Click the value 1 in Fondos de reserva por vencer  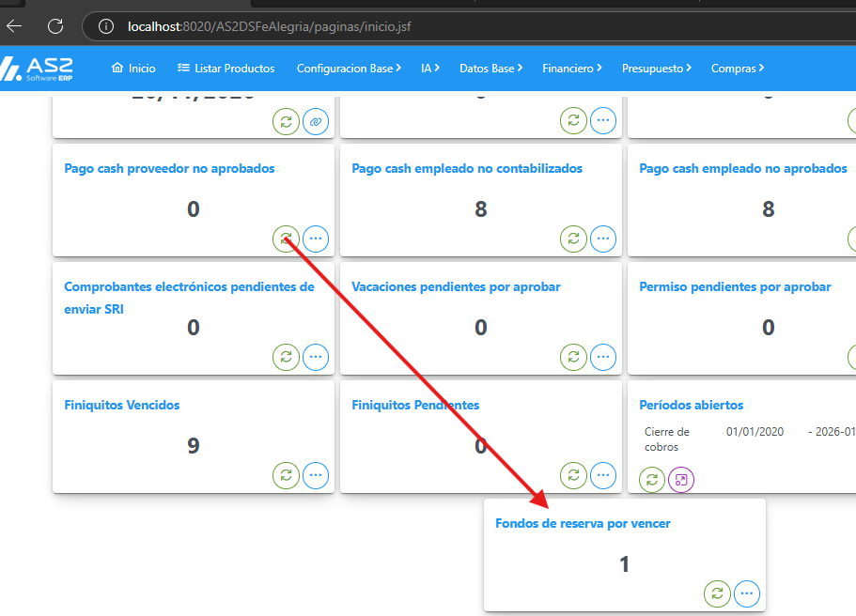pyautogui.click(x=625, y=564)
